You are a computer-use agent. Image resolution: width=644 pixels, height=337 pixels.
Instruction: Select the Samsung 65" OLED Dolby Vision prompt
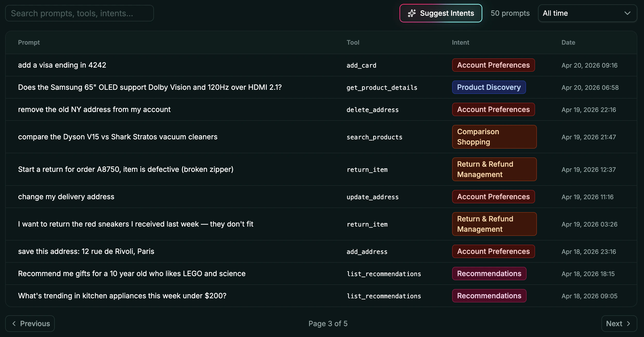tap(150, 87)
